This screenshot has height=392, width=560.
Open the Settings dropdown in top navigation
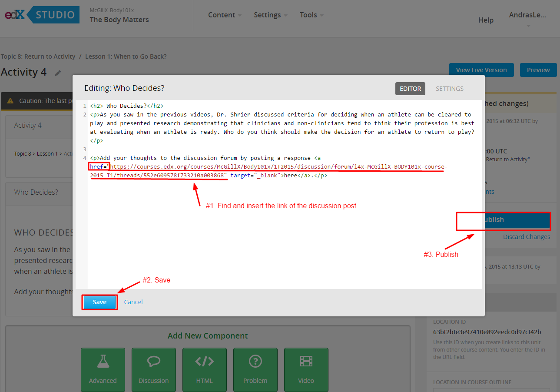pyautogui.click(x=271, y=15)
